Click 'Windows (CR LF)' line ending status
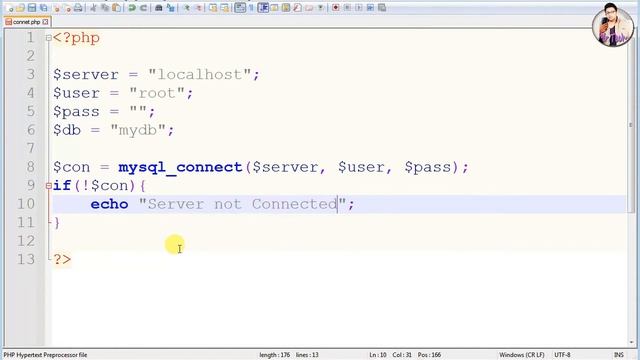This screenshot has width=640, height=360. coord(522,355)
